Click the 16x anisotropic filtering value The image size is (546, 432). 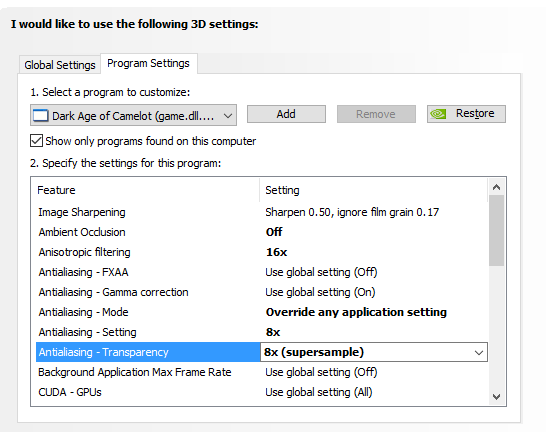276,252
